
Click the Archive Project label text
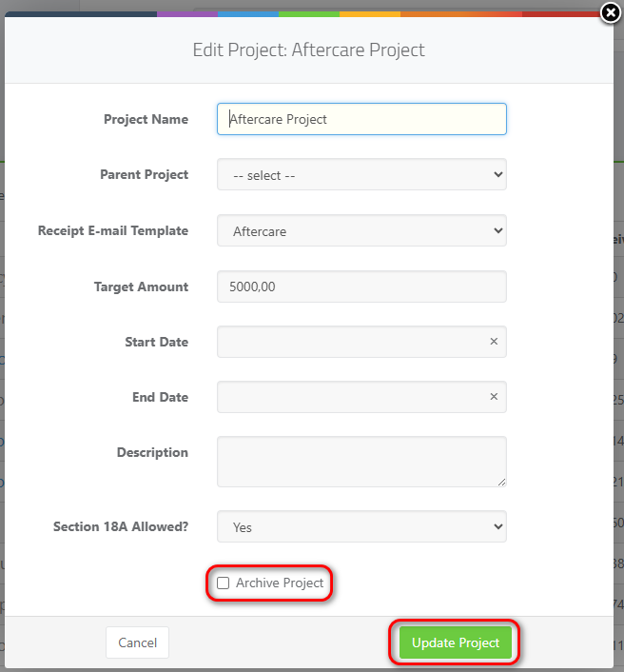pyautogui.click(x=280, y=583)
